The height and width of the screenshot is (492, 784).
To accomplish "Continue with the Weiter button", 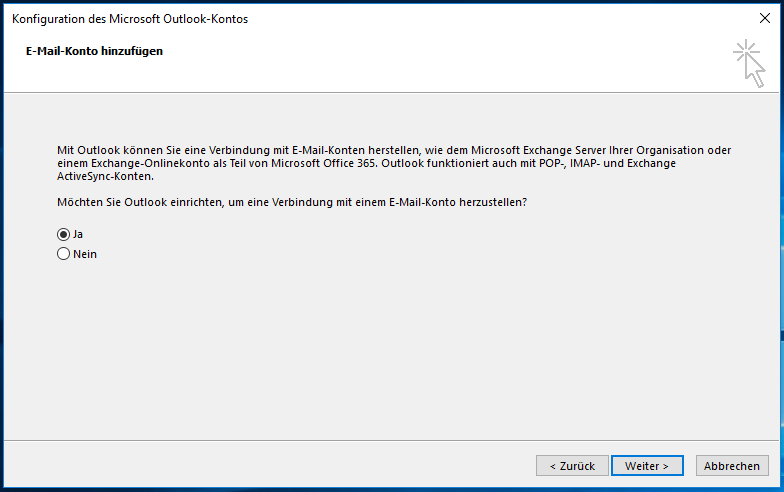I will (x=647, y=466).
